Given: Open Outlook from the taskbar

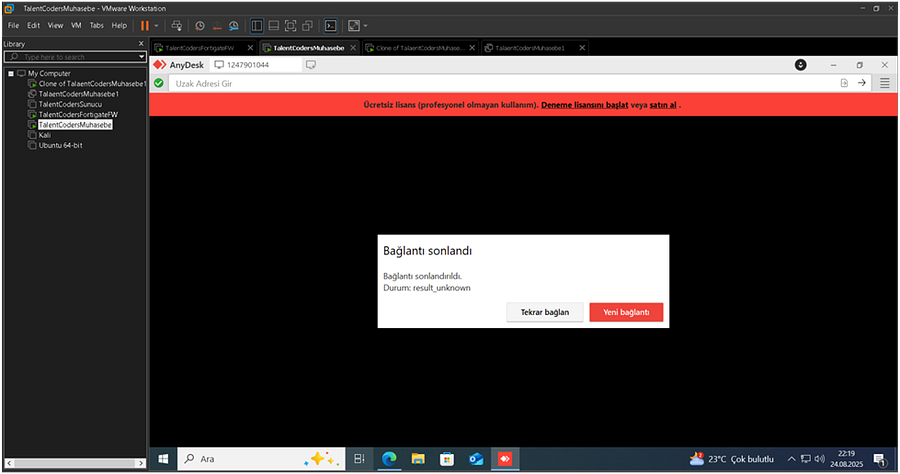Looking at the screenshot, I should pos(476,459).
